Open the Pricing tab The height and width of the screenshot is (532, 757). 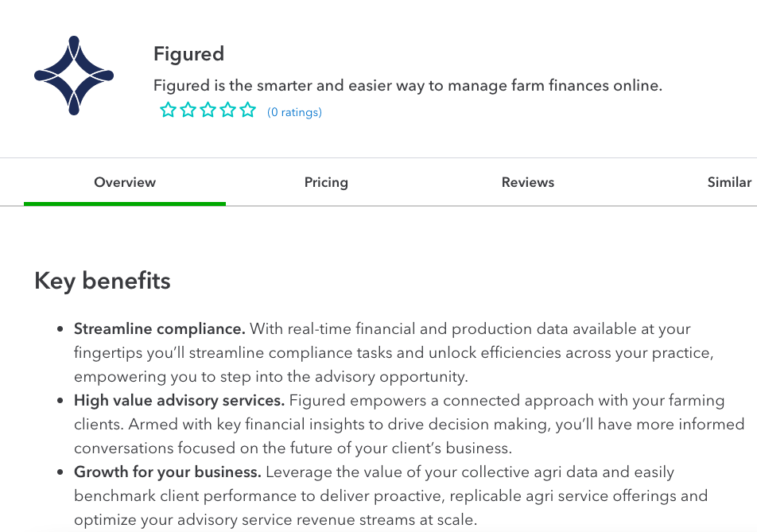tap(326, 182)
